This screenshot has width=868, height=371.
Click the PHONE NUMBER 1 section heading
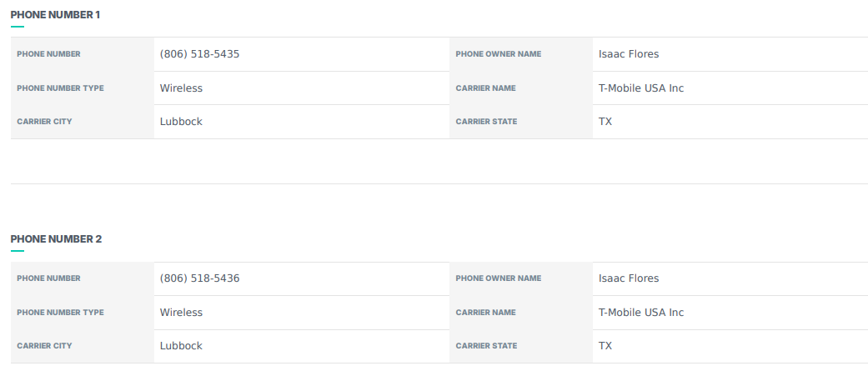click(x=55, y=15)
